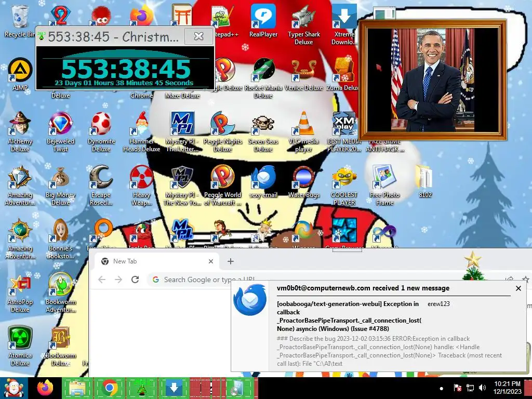Launch AIMP from the desktop

pos(20,75)
